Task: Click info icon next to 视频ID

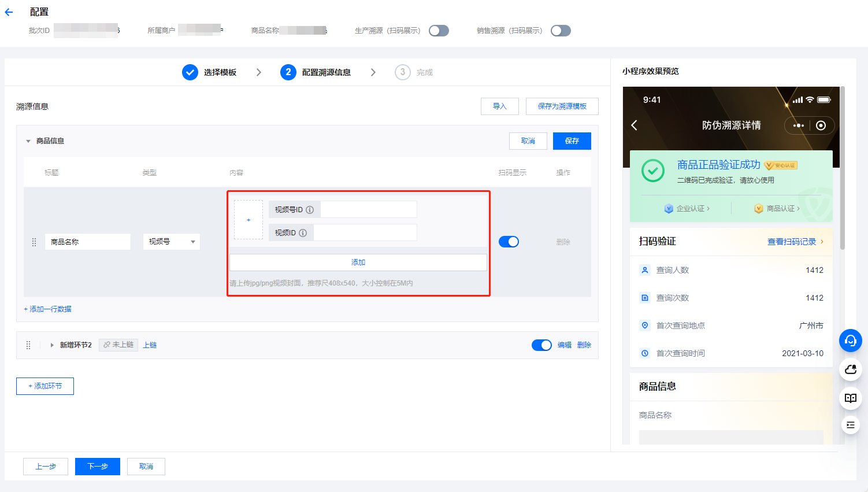Action: pos(303,233)
